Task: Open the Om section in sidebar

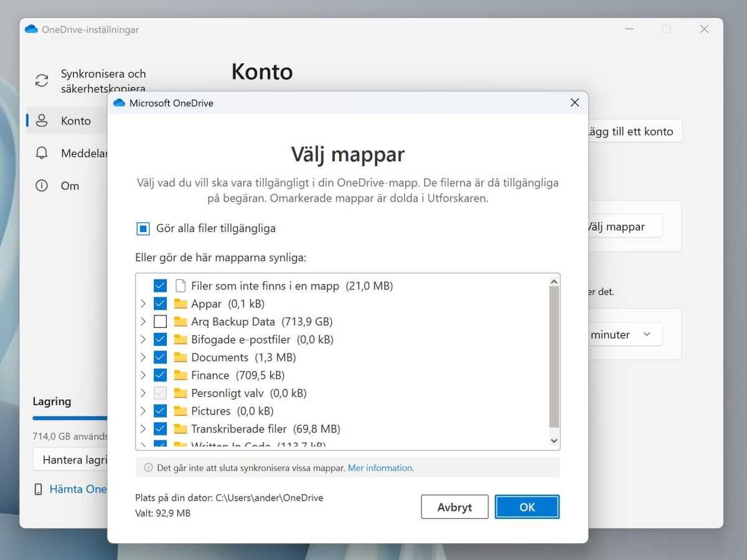Action: (x=70, y=185)
